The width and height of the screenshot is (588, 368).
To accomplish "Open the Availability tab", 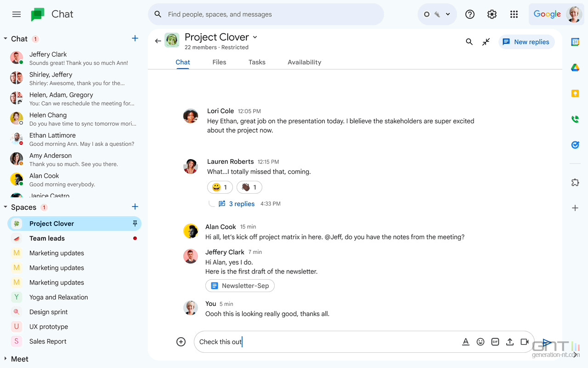I will (x=304, y=62).
